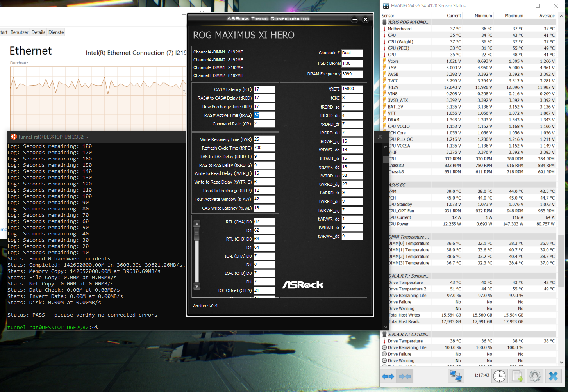Click Command Rate (CR) field

264,124
